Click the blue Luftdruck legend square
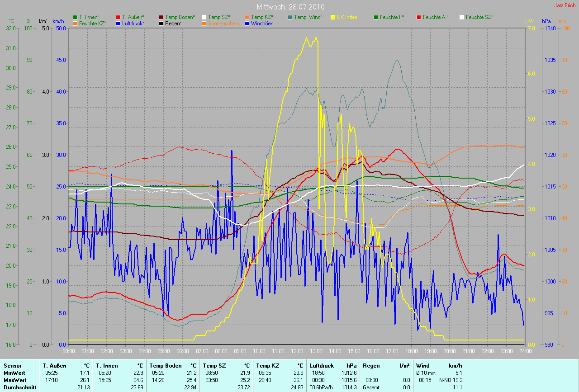This screenshot has width=579, height=392. pyautogui.click(x=118, y=23)
